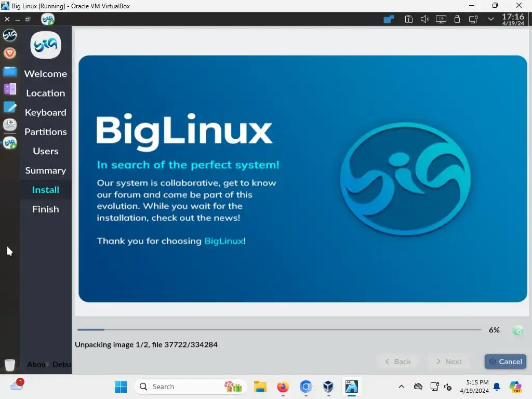Click the installation progress bar
Viewport: 532px width, 399px height.
(x=279, y=329)
